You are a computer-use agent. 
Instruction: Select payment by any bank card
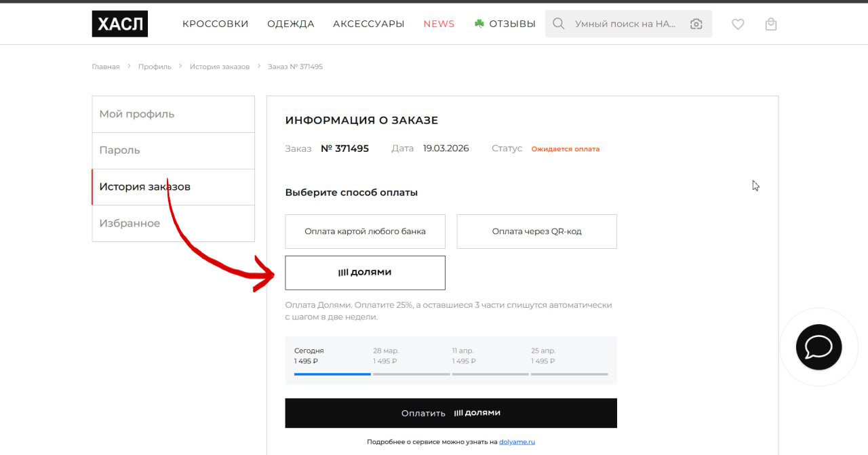point(365,231)
